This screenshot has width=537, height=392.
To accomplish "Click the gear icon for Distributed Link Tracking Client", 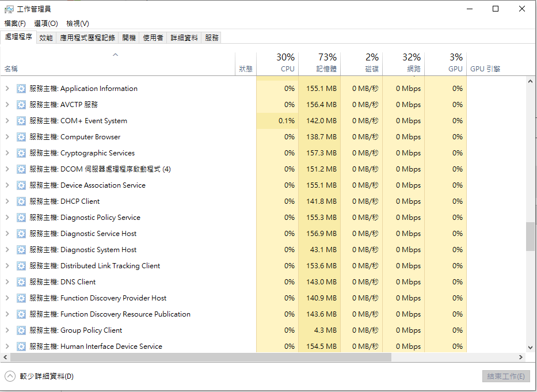I will [x=21, y=266].
